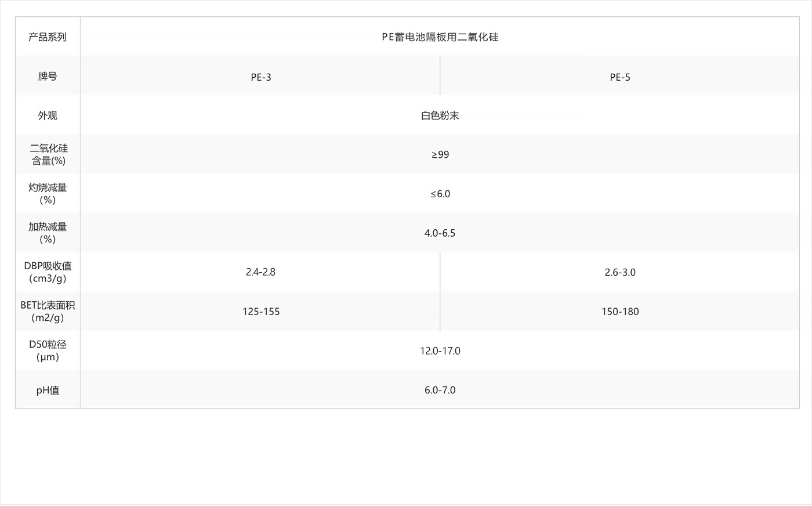Image resolution: width=812 pixels, height=506 pixels.
Task: Select the 6.0-7.0 pH value
Action: tap(440, 390)
